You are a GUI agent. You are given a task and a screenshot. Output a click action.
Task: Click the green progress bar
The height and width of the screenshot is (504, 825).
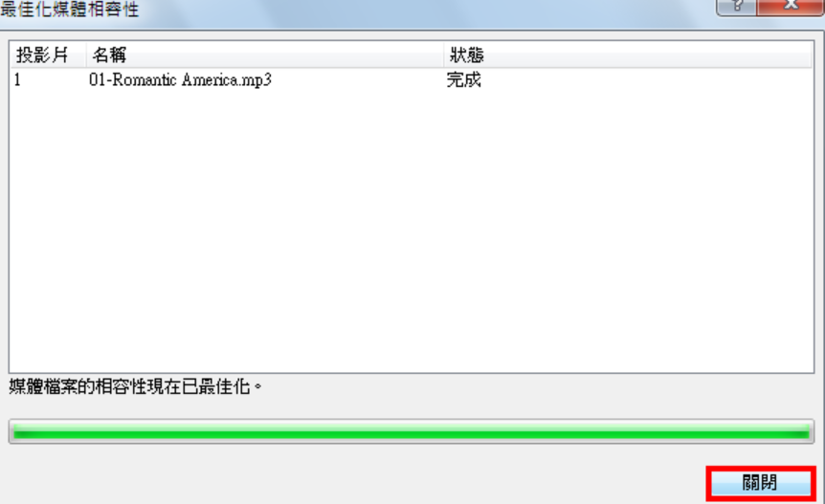click(x=412, y=431)
